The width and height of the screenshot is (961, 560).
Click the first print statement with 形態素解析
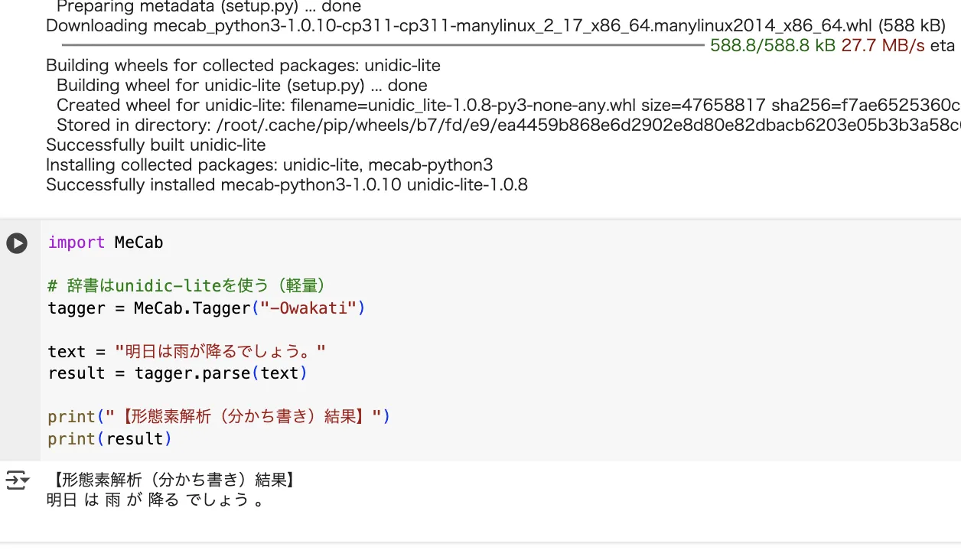coord(219,417)
